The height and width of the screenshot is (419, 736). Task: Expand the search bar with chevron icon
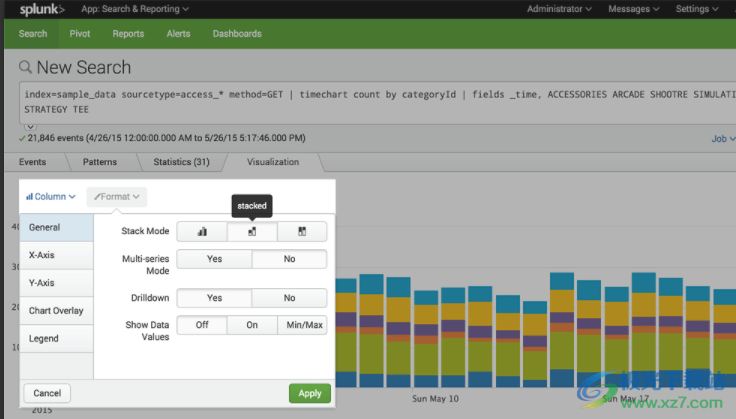tap(30, 127)
